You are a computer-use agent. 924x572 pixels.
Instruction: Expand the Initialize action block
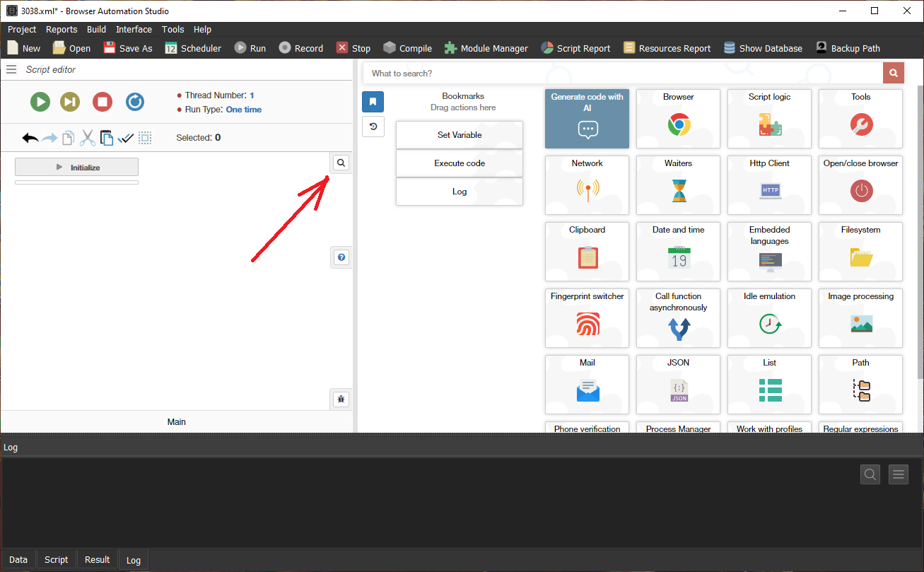[76, 168]
